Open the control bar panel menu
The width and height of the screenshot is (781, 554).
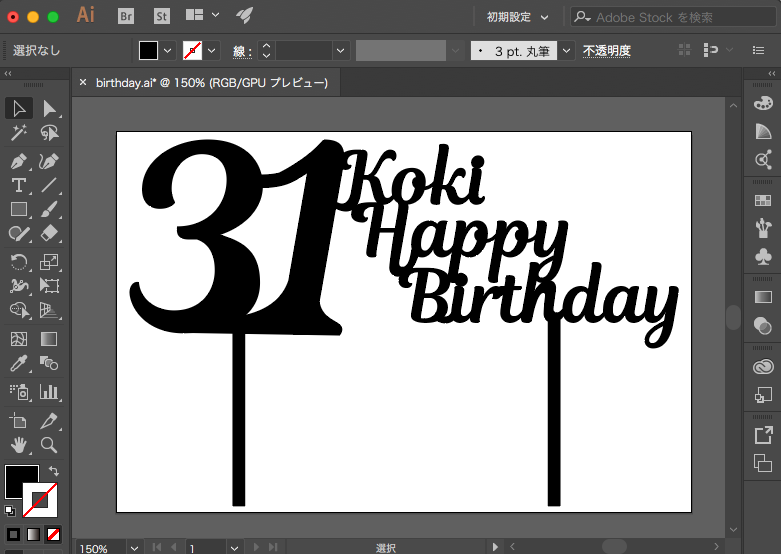pyautogui.click(x=759, y=50)
